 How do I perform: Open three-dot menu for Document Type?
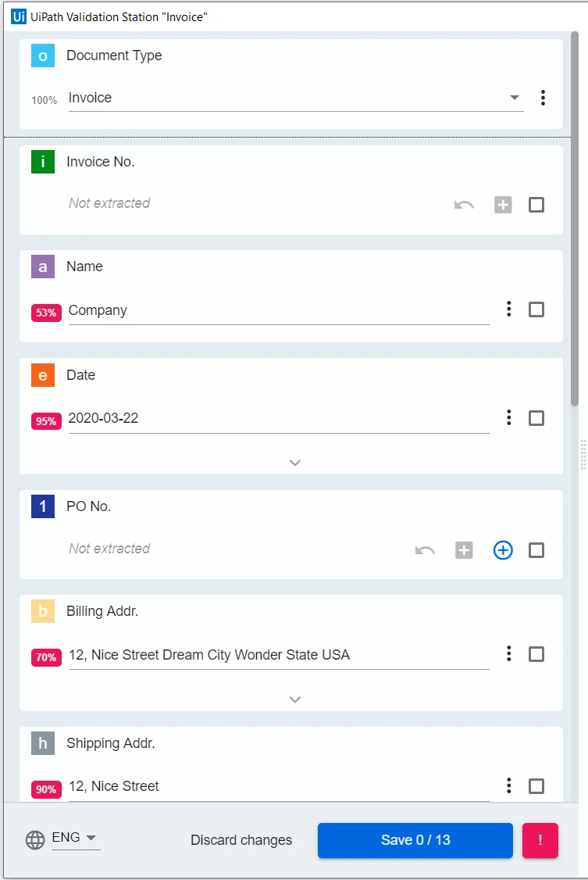[543, 98]
